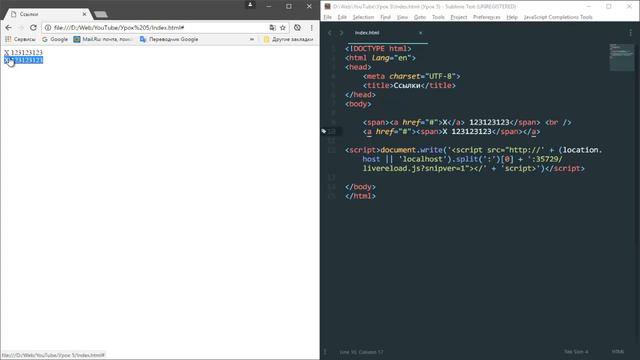Change Tab Size: 4 in status bar
The image size is (640, 360).
tap(576, 351)
